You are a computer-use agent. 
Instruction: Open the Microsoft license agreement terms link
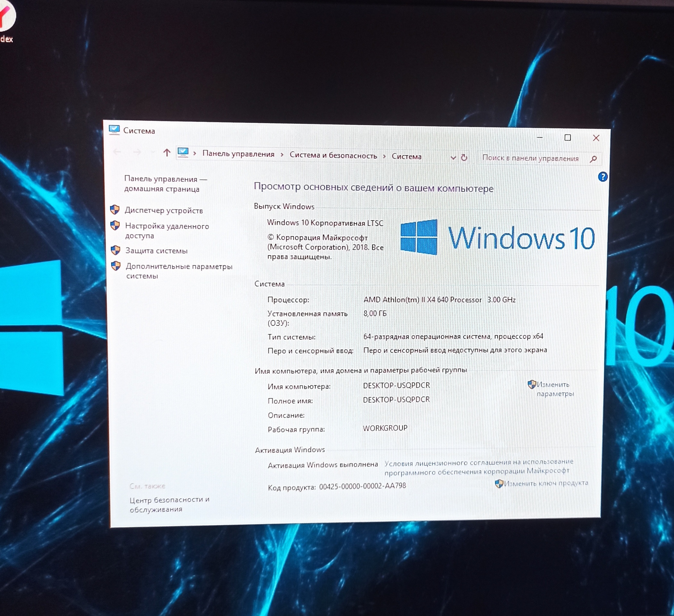click(x=479, y=467)
